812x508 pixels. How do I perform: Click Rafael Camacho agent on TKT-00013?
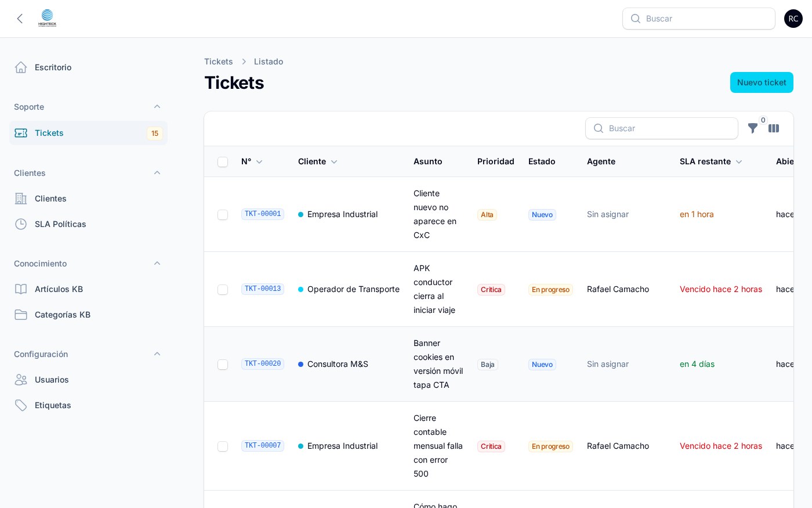[x=618, y=289]
